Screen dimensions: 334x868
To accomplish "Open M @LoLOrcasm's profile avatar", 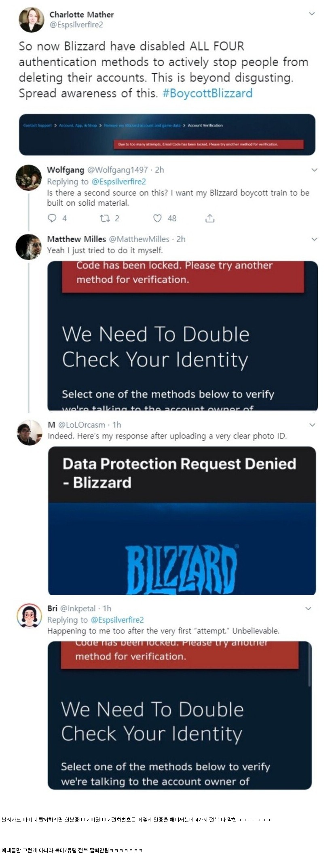I will click(x=30, y=432).
